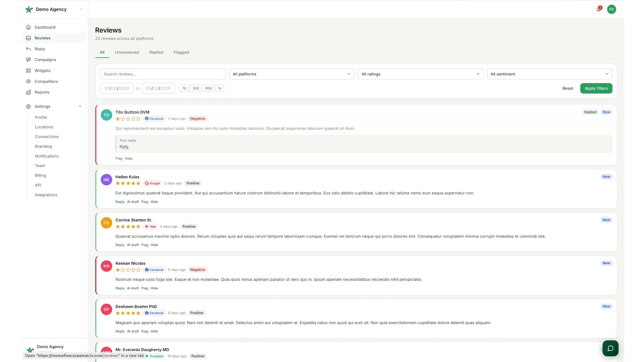Open Integrations under Settings
Screen dimensions: 644x362
46,195
